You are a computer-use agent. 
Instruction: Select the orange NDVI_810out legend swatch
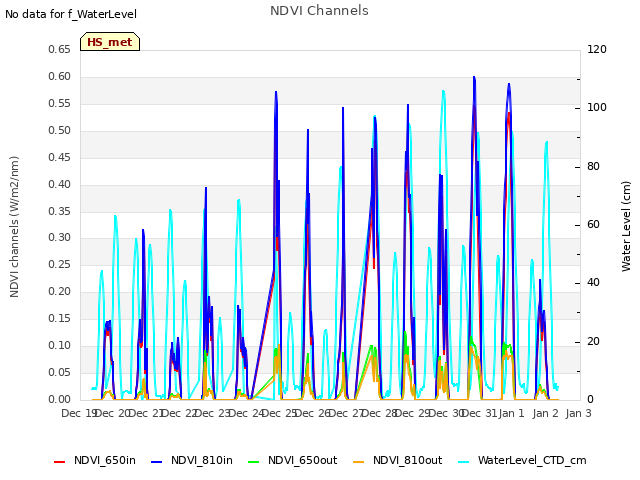pos(358,462)
